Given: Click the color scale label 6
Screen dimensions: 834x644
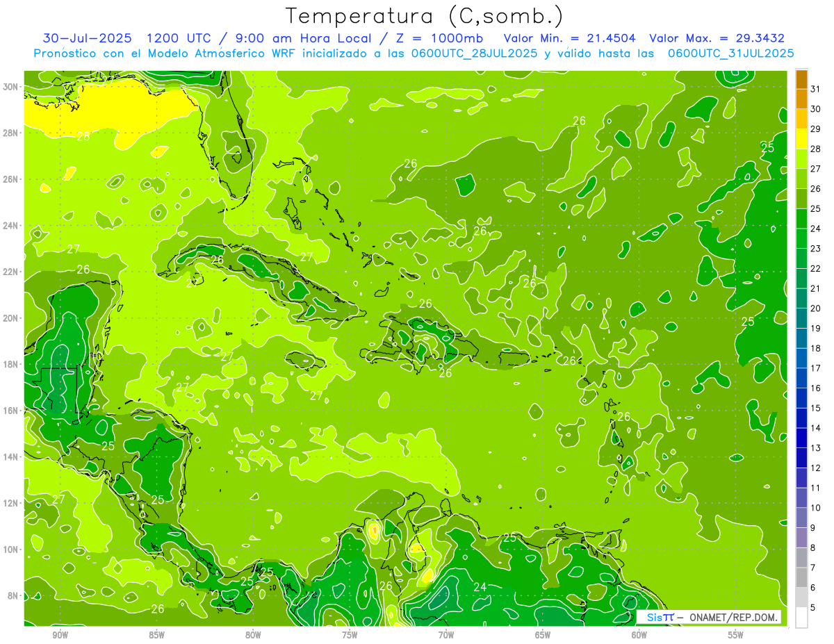Looking at the screenshot, I should point(813,588).
